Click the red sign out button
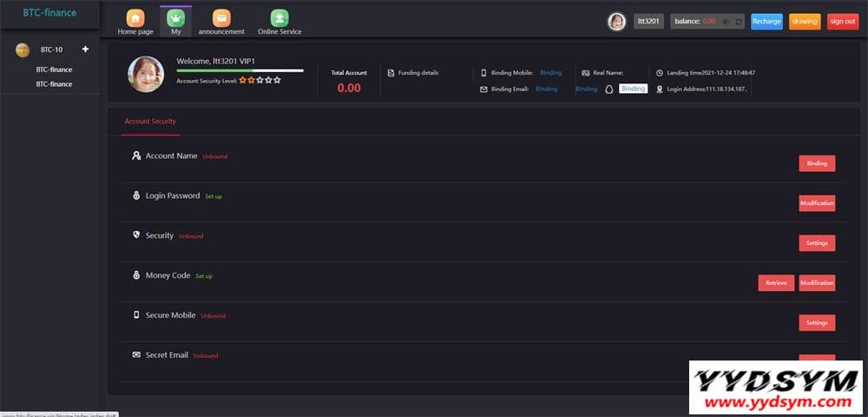The image size is (868, 417). (843, 22)
